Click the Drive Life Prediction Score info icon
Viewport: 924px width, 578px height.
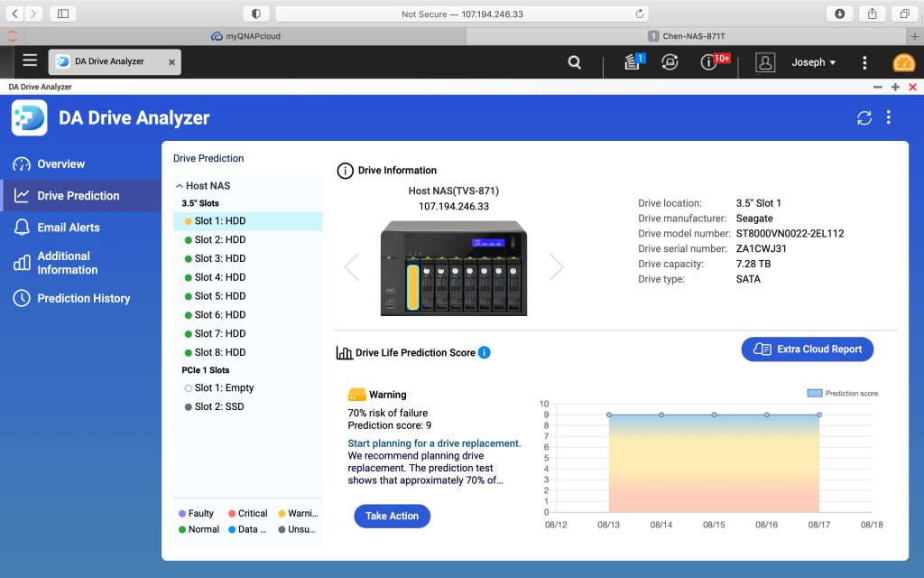pyautogui.click(x=485, y=353)
